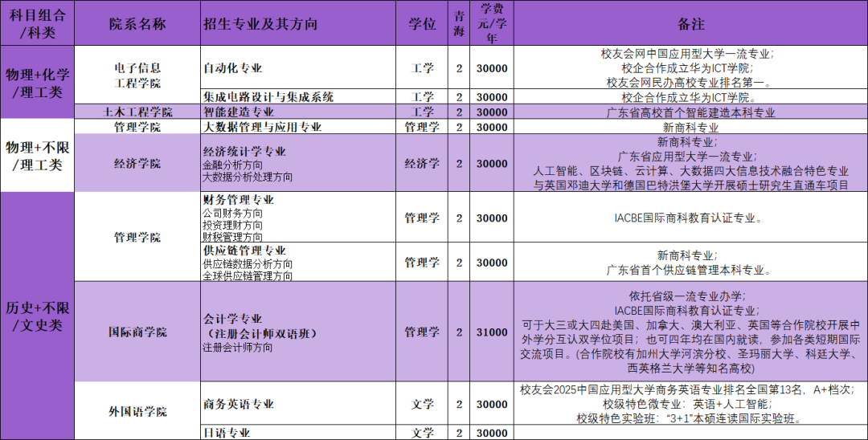Click the 金融分析方向 line

pyautogui.click(x=232, y=165)
